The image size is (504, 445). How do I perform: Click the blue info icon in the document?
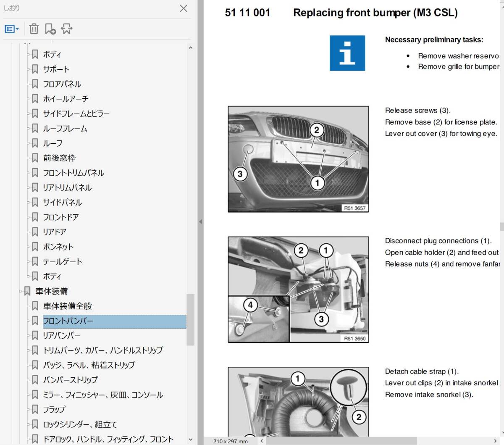347,53
